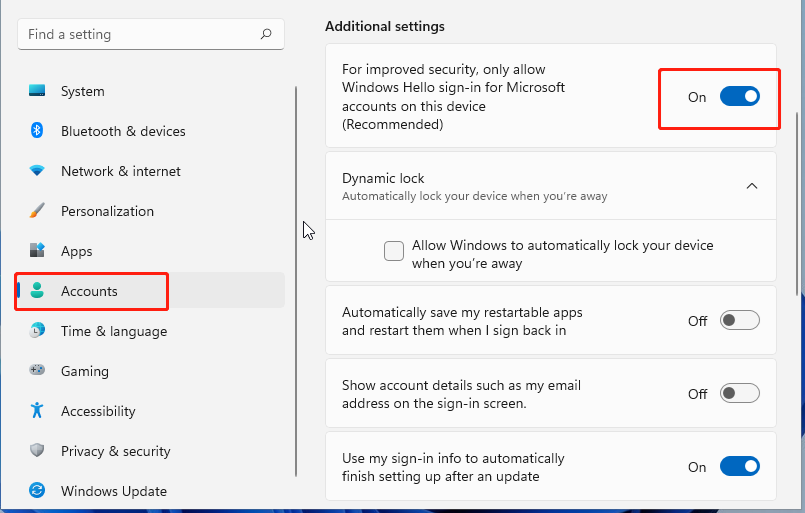Screen dimensions: 805x513
Task: Check Allow Windows to automatically lock device
Action: [394, 251]
